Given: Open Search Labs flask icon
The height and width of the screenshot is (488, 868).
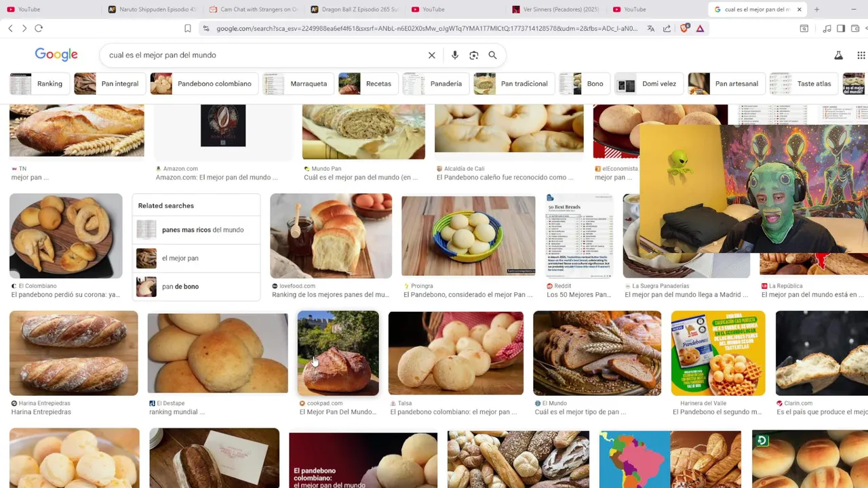Looking at the screenshot, I should point(838,55).
